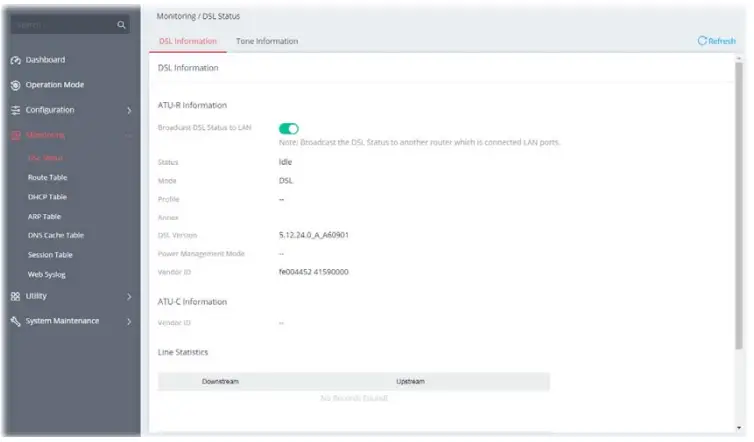The height and width of the screenshot is (442, 754).
Task: Open the Utility menu item
Action: pos(36,296)
